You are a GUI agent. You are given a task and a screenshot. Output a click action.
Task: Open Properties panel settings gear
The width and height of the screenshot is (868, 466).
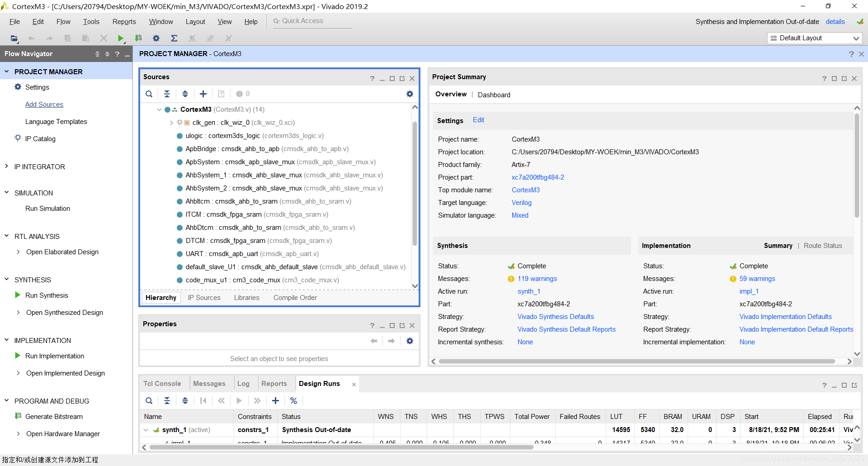(x=410, y=341)
